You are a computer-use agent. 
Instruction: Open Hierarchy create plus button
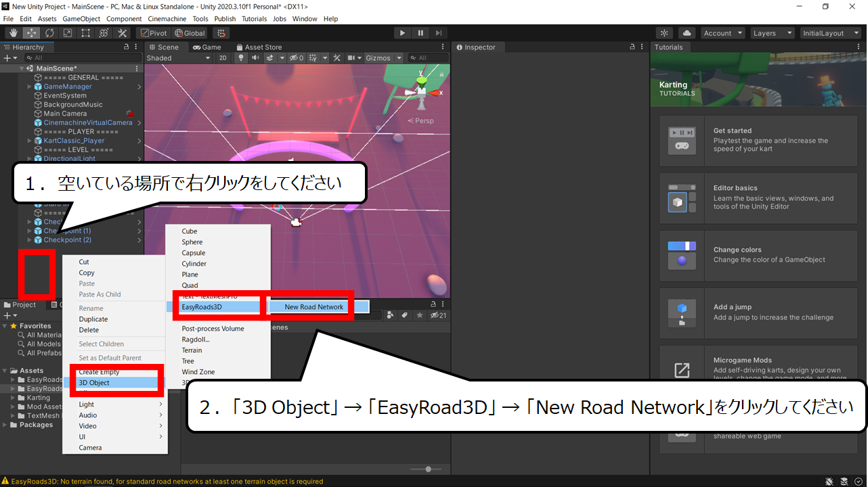tap(9, 58)
